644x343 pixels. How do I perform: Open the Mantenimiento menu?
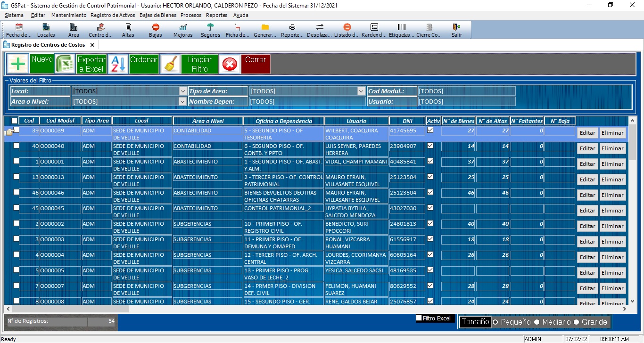69,15
